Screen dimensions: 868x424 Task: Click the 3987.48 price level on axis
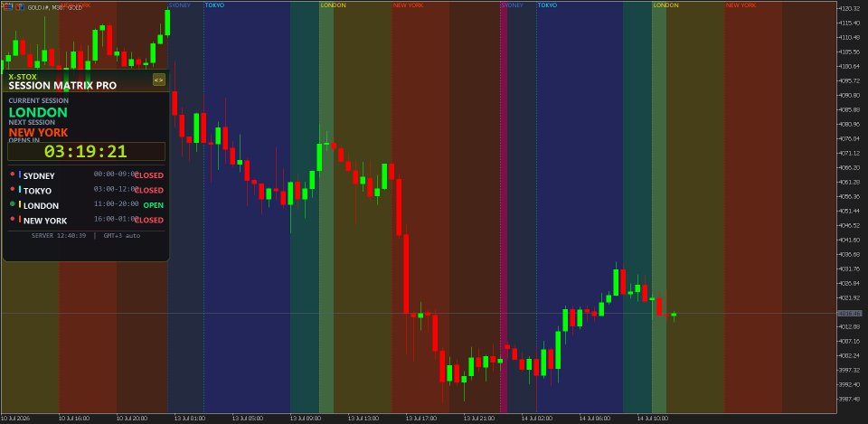click(849, 399)
